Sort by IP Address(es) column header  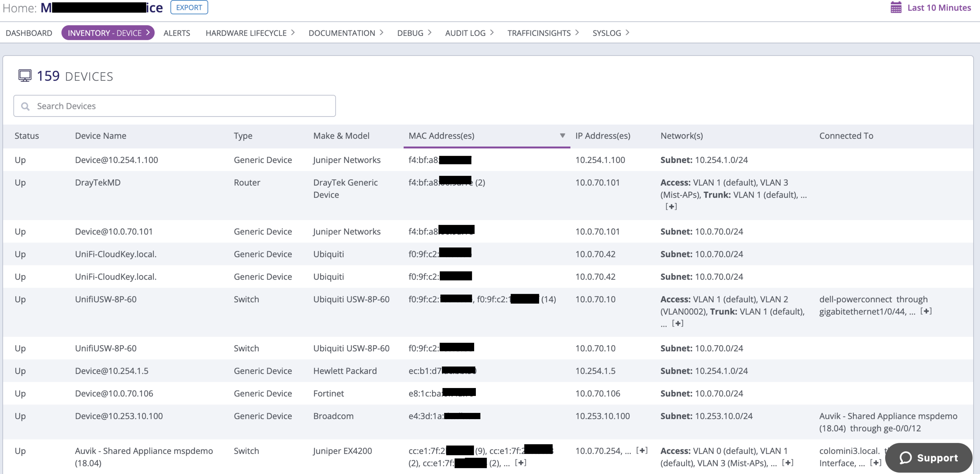click(603, 136)
